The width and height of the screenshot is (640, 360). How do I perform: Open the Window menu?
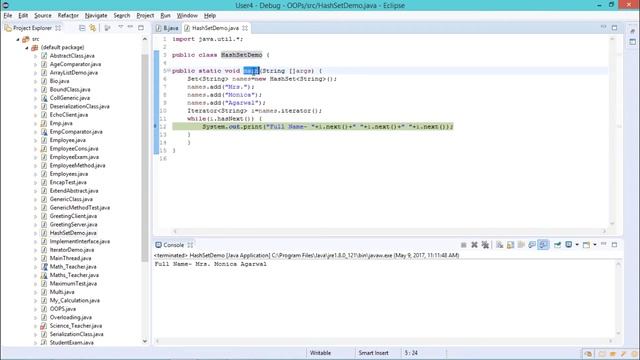coord(187,16)
